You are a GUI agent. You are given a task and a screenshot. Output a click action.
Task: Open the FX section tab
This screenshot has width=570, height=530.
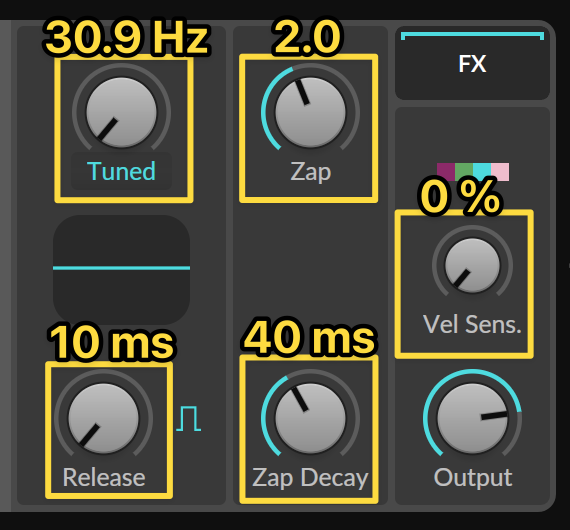[472, 63]
